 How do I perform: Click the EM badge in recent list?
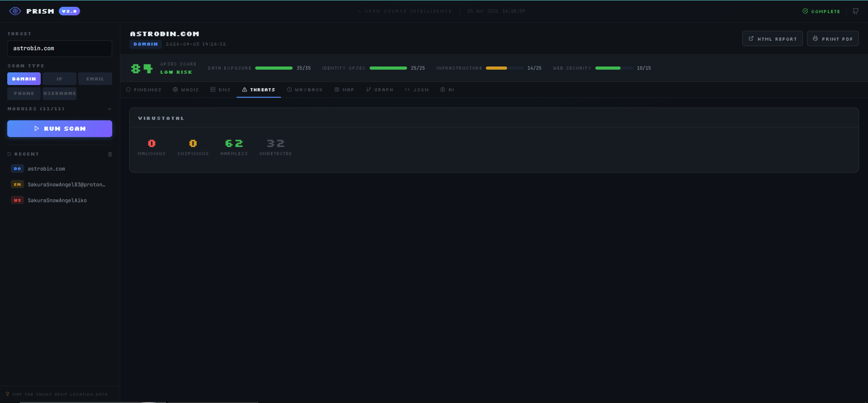pyautogui.click(x=17, y=185)
